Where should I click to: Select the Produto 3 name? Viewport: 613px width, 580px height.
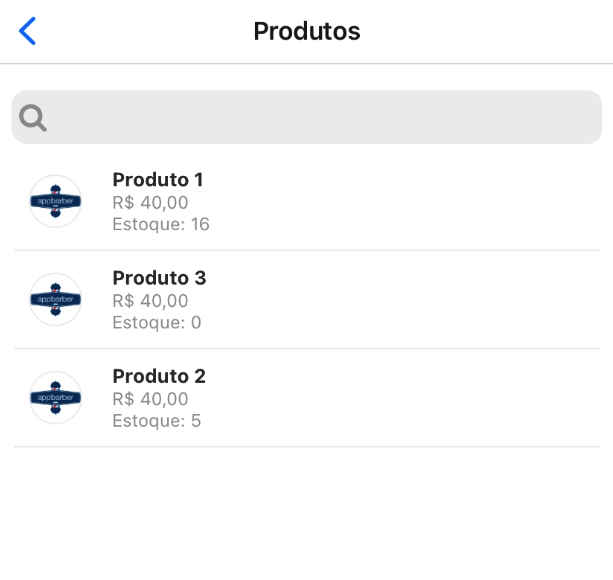(159, 278)
